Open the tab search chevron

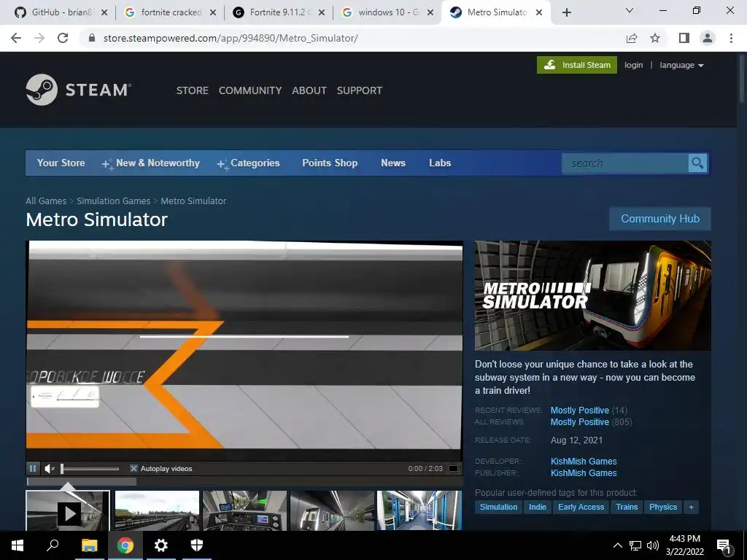[630, 10]
